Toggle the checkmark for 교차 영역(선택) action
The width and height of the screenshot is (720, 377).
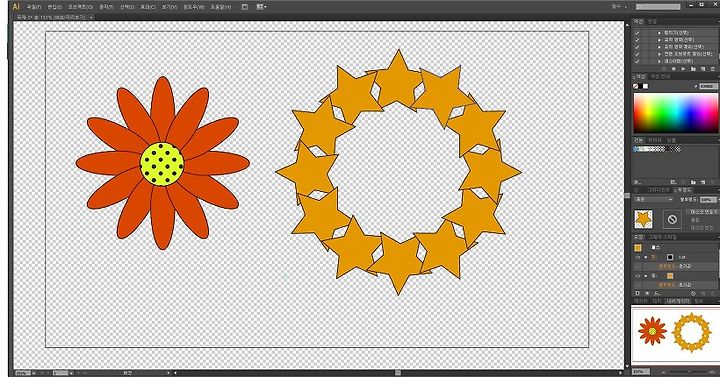(x=637, y=40)
